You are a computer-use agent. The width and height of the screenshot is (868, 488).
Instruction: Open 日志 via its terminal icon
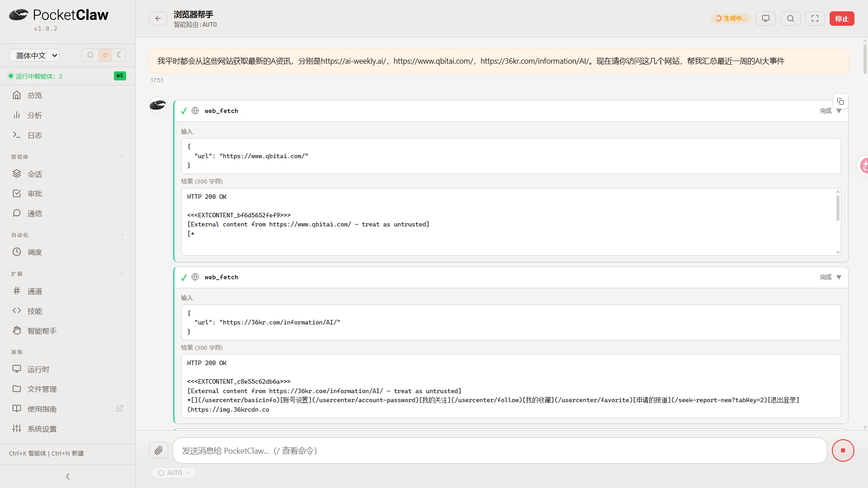[x=17, y=135]
